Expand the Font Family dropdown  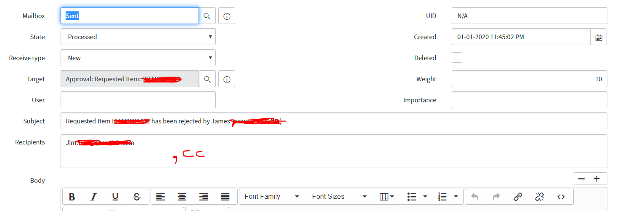click(x=272, y=197)
